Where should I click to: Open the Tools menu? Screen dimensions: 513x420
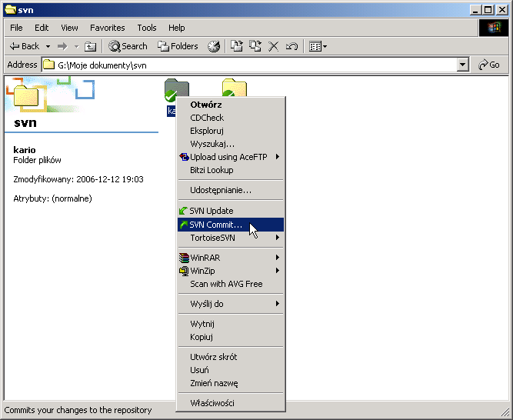147,28
